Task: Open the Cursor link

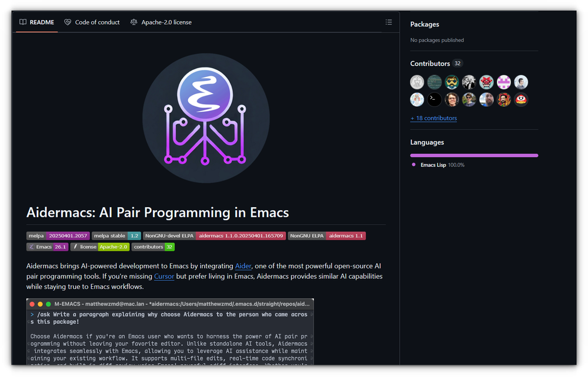Action: pos(164,276)
